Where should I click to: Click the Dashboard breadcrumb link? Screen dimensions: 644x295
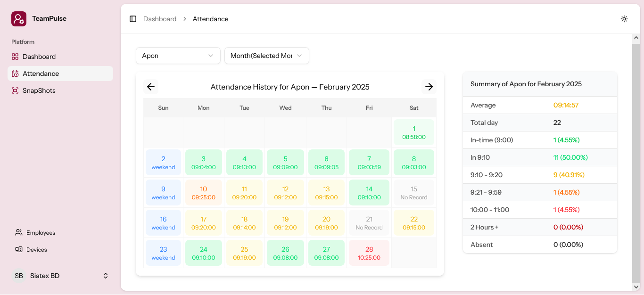tap(160, 19)
